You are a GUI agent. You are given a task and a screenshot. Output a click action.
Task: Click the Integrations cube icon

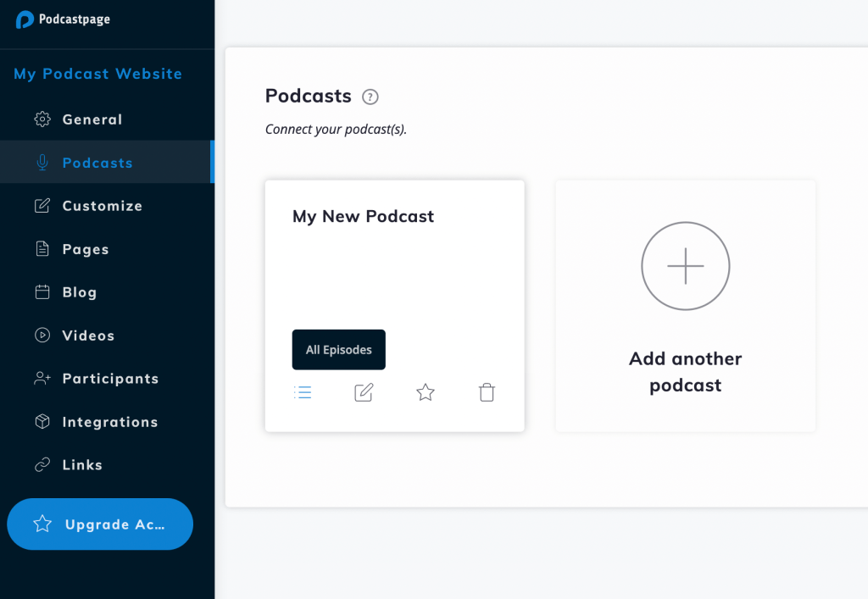pos(41,421)
